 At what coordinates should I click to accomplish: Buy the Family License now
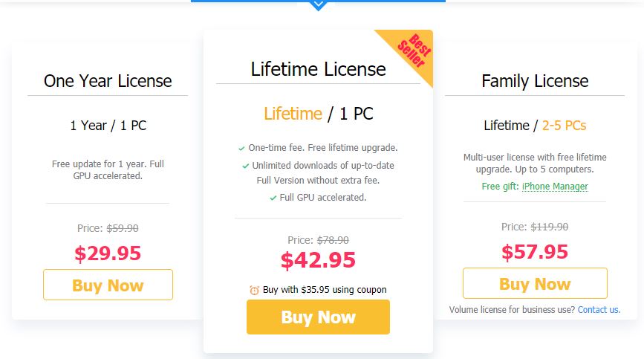click(535, 283)
